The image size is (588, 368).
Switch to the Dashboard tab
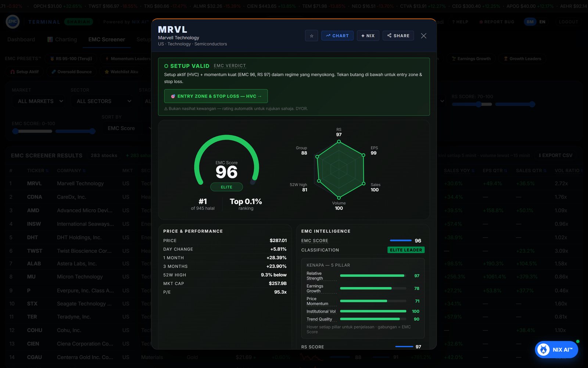click(21, 39)
